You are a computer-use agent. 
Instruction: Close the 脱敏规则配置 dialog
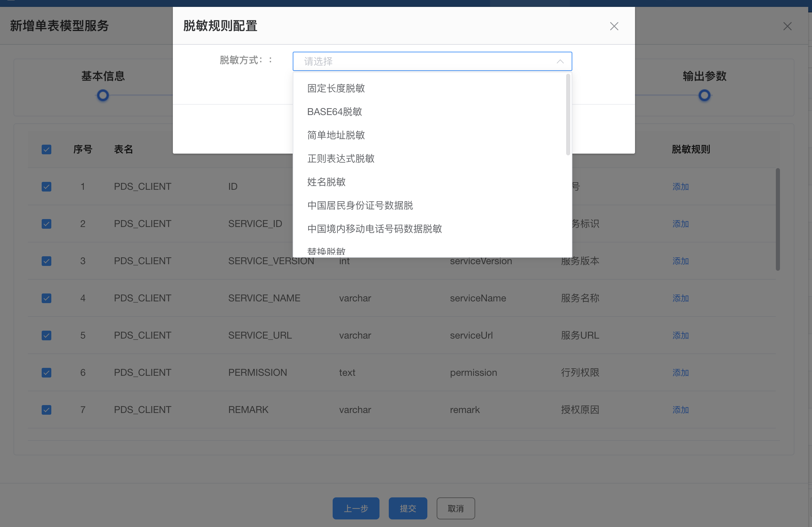coord(614,26)
